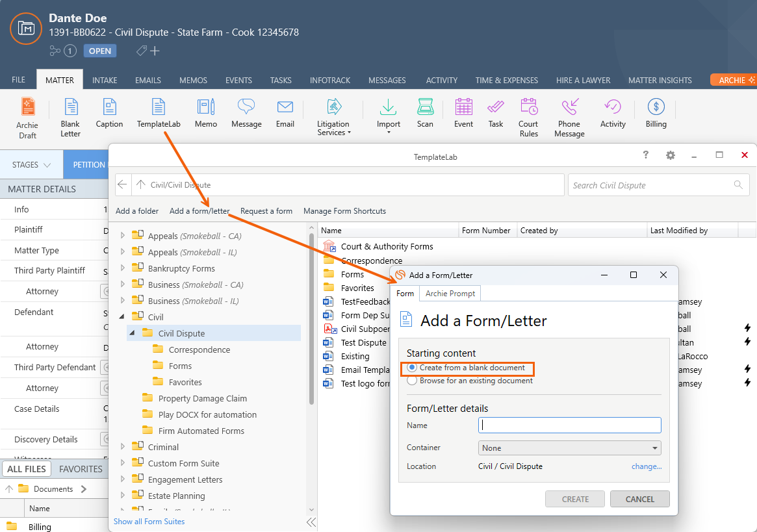
Task: Launch TemplateLab from the ribbon
Action: point(159,113)
